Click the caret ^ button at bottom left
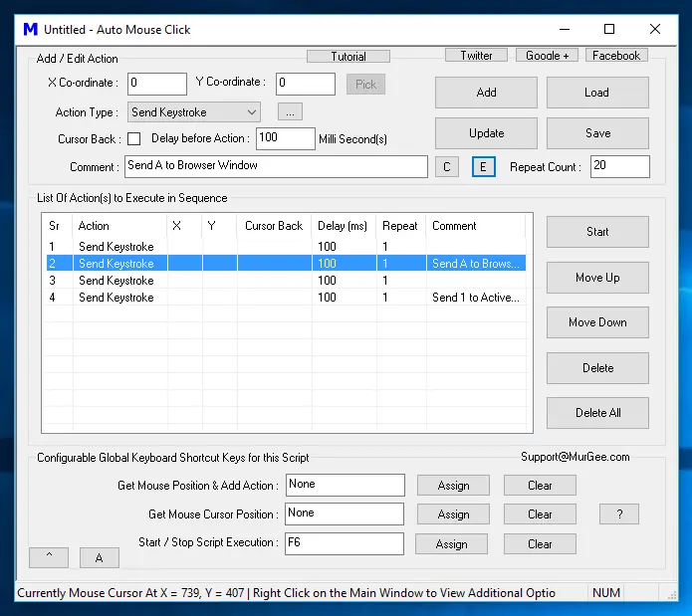Viewport: 692px width, 616px height. point(50,557)
